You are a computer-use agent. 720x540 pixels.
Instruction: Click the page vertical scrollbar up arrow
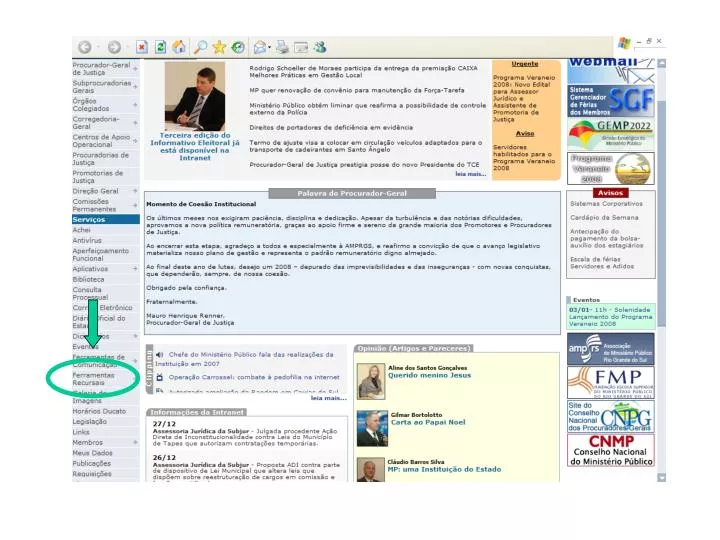tap(661, 63)
